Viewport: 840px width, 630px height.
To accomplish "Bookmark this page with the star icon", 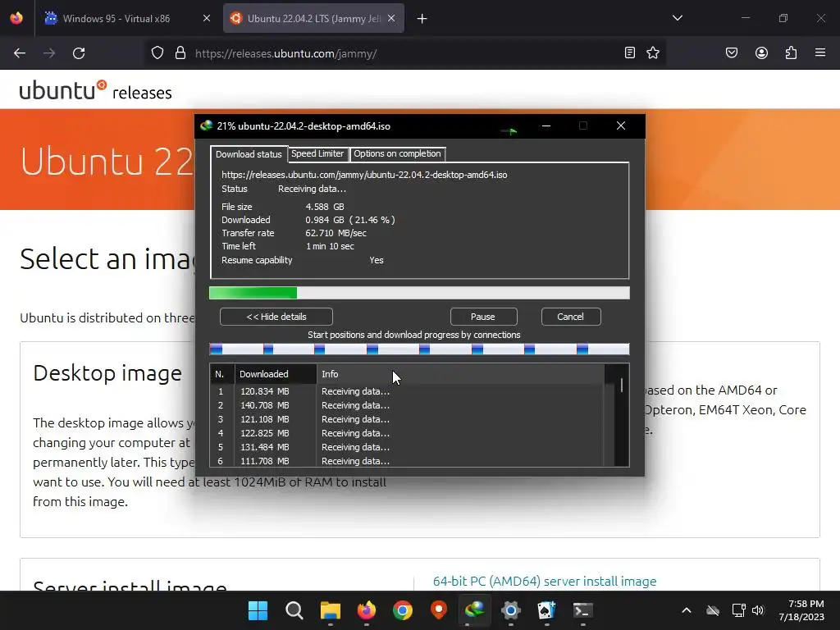I will 653,52.
